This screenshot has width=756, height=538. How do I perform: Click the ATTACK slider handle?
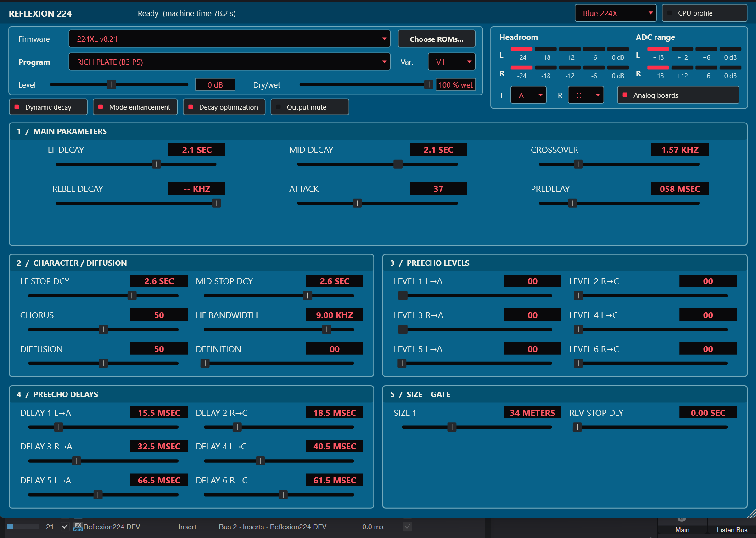pyautogui.click(x=357, y=203)
